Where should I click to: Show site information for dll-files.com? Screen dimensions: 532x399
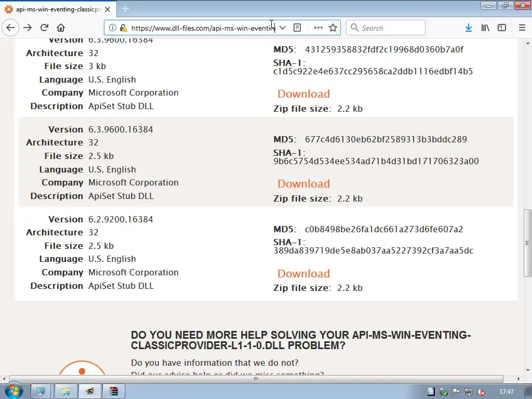coord(113,28)
